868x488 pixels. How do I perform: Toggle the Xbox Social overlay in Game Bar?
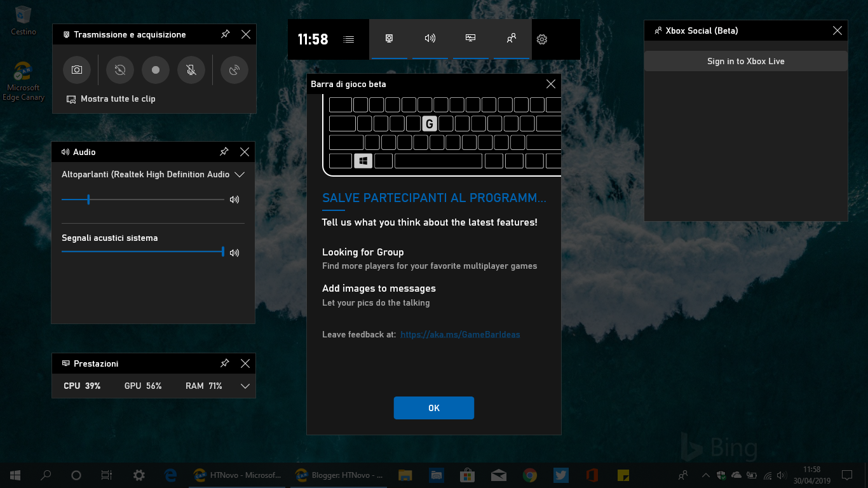pyautogui.click(x=512, y=39)
